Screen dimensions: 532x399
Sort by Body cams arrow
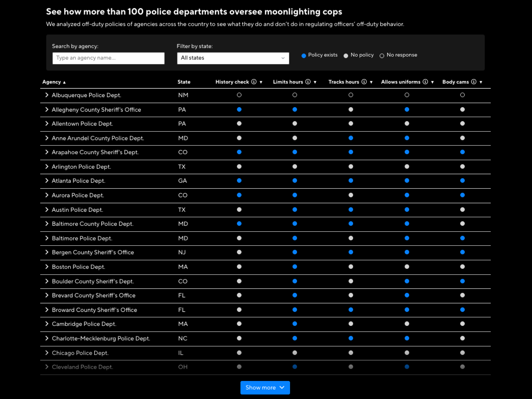pos(481,82)
